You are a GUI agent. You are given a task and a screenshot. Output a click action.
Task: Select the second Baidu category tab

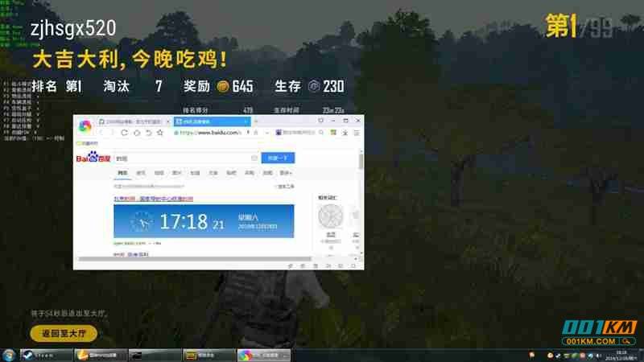pos(141,173)
